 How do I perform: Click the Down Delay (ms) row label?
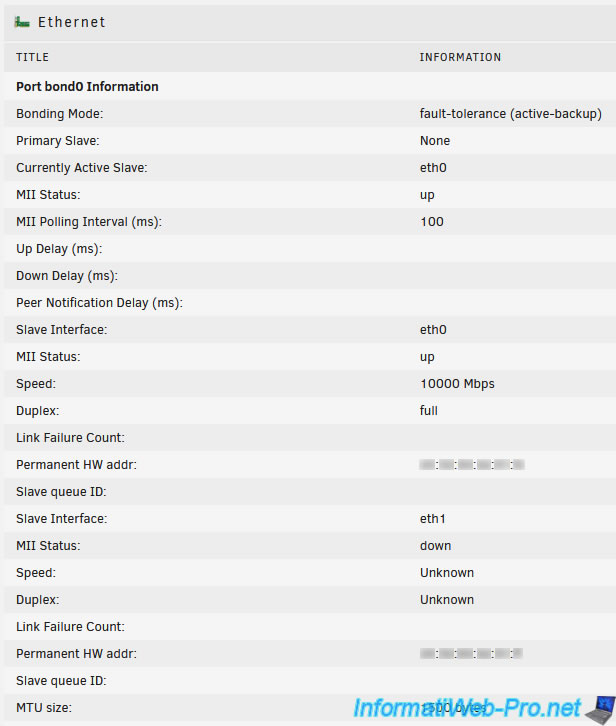67,276
